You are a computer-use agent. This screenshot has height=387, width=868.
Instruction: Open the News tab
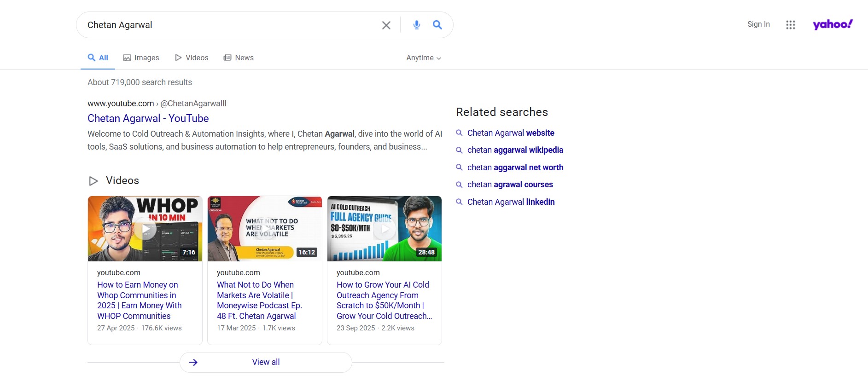coord(239,58)
